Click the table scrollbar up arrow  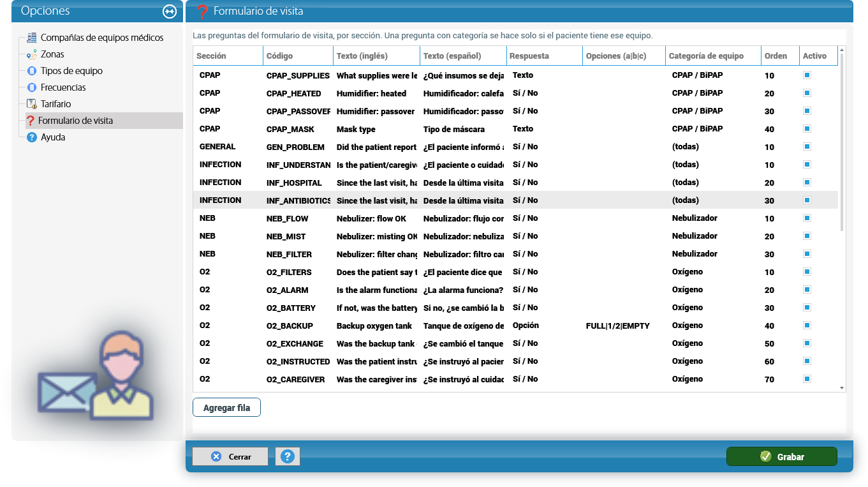[x=842, y=50]
